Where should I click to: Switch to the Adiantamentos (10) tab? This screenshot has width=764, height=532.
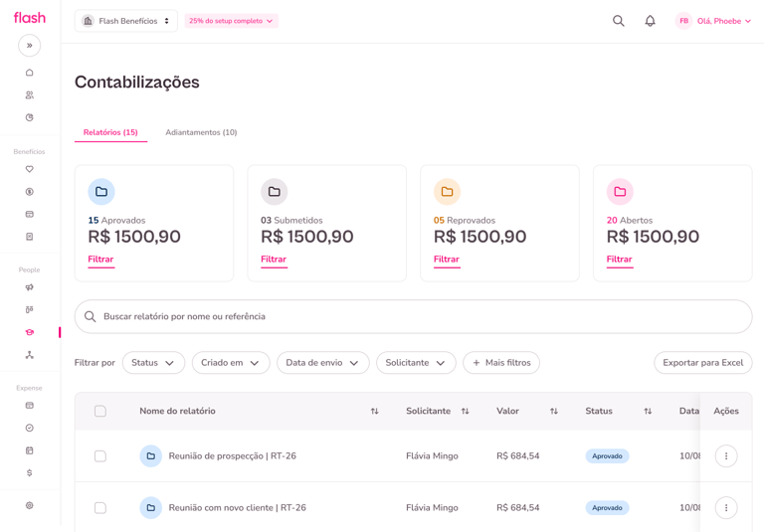tap(201, 132)
